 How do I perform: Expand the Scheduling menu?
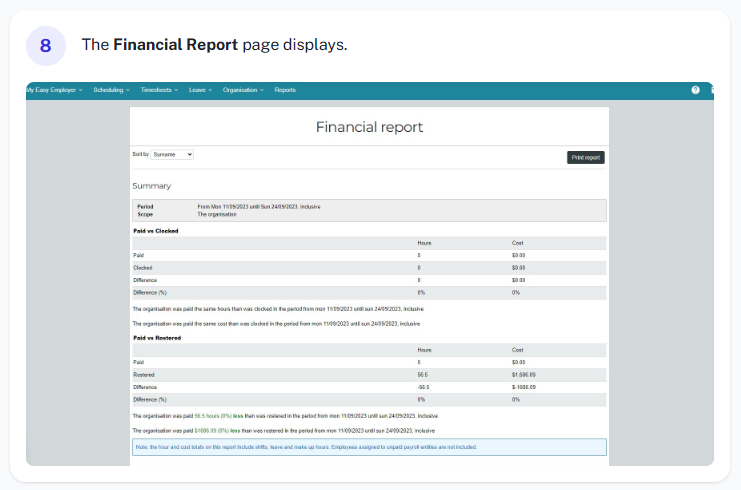coord(111,90)
